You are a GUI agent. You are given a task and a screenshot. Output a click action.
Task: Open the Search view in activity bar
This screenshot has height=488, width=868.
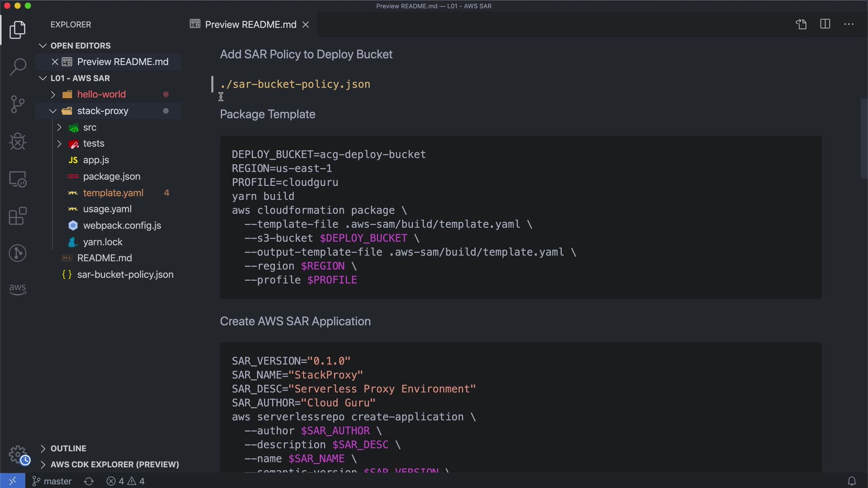[x=18, y=67]
